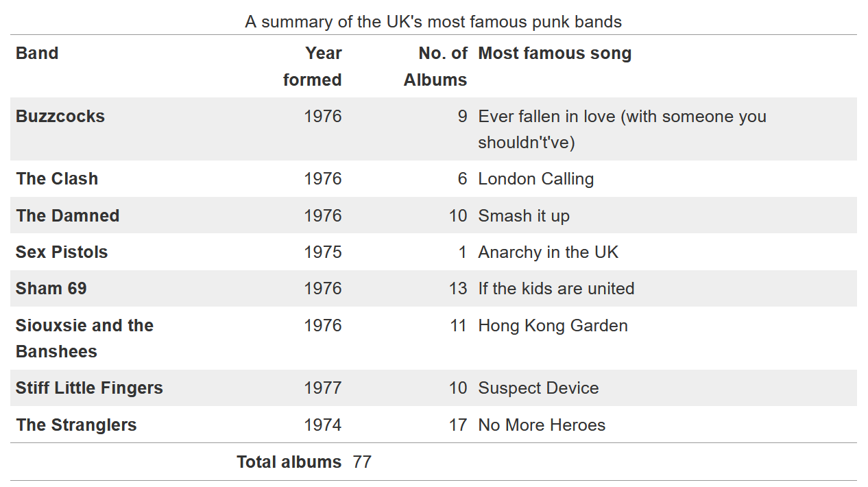
Task: Click the Year formed column header
Action: pos(313,67)
